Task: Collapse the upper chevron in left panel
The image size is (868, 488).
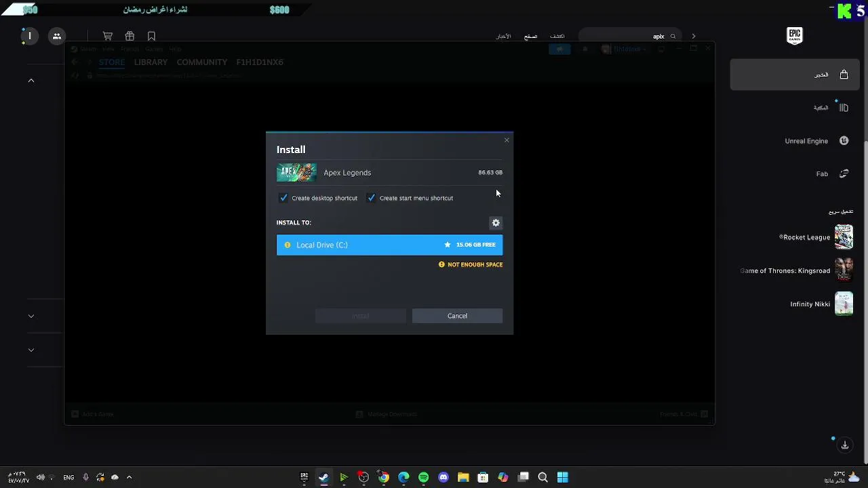Action: click(31, 81)
